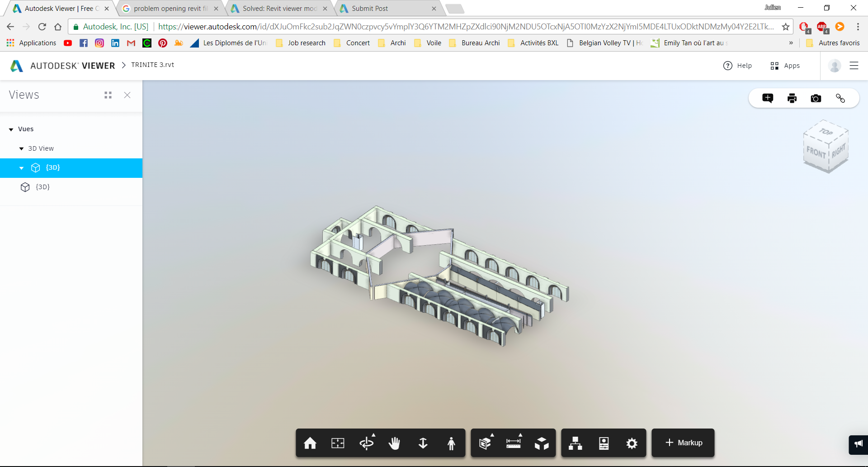Screen dimensions: 868x467
Task: Collapse the 3D View tree node
Action: pos(21,149)
